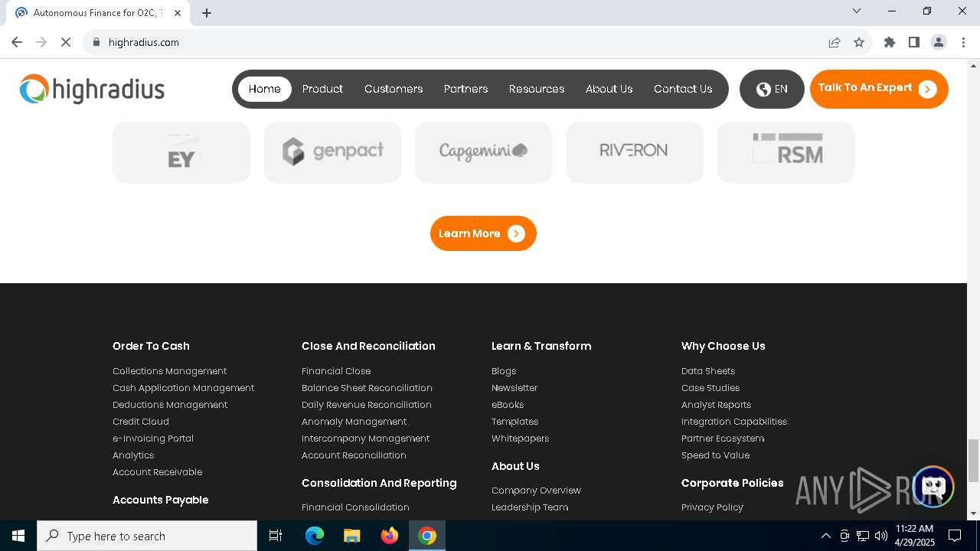Open Analyst Reports footer link

point(716,405)
